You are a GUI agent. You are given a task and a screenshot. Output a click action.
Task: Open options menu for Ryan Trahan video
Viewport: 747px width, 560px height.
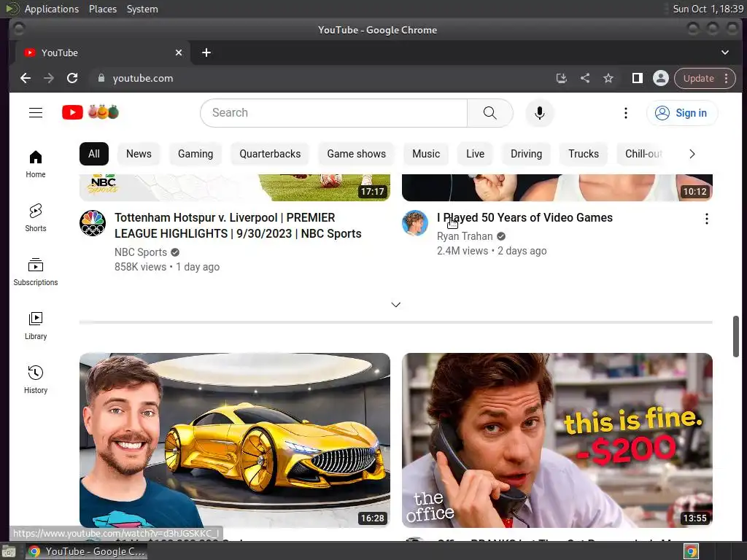(706, 219)
